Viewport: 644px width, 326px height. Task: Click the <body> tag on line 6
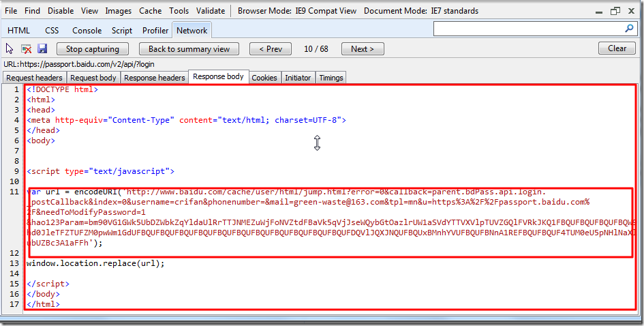click(41, 140)
